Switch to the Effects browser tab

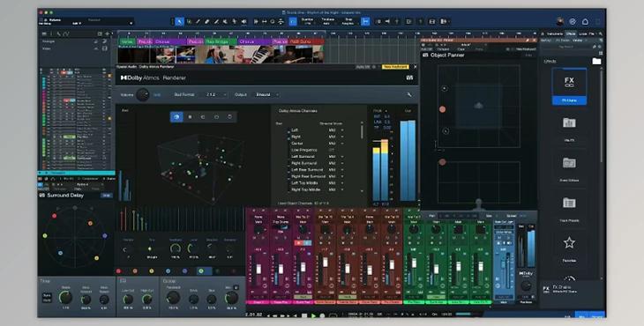571,33
